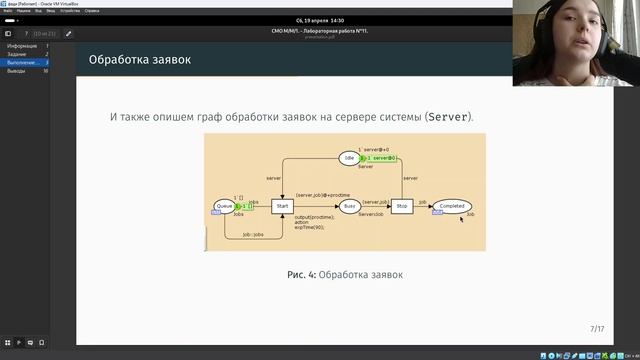Click the VirtualBox shared folders status icon
This screenshot has height=360, width=640.
coord(582,356)
